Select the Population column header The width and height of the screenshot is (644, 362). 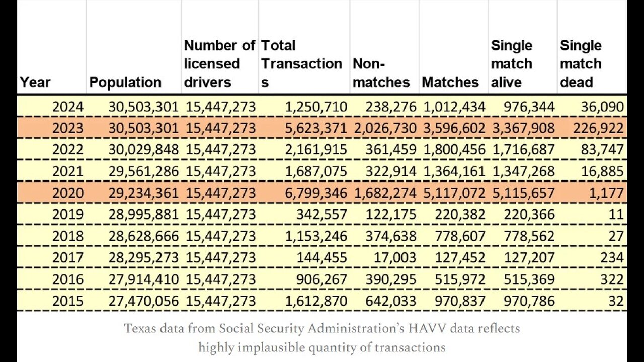pos(125,82)
